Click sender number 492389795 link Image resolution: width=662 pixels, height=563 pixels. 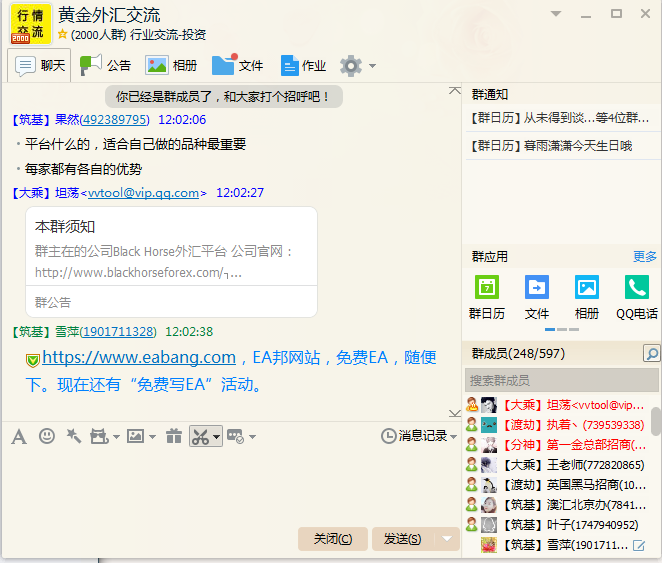115,120
